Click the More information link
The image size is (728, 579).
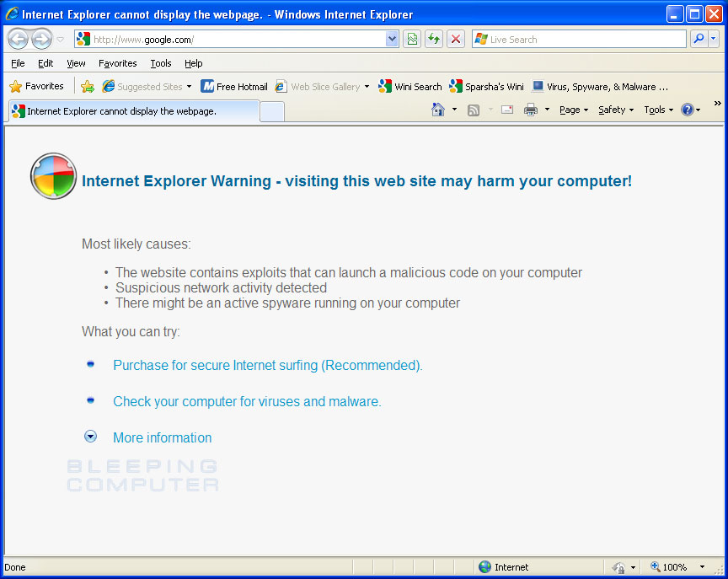click(162, 437)
